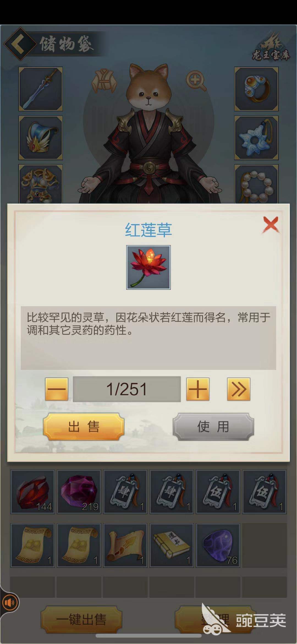Close the red lotus grass popup
The image size is (297, 644).
coord(271,225)
